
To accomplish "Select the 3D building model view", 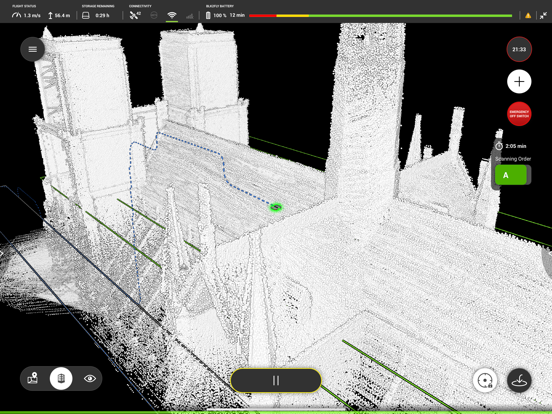I will click(x=61, y=378).
